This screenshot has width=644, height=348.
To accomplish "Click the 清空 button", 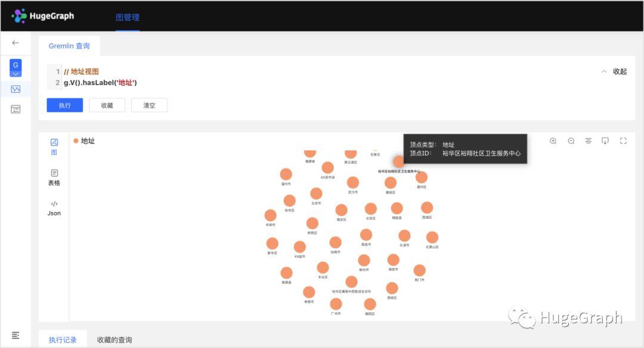I will pyautogui.click(x=149, y=105).
